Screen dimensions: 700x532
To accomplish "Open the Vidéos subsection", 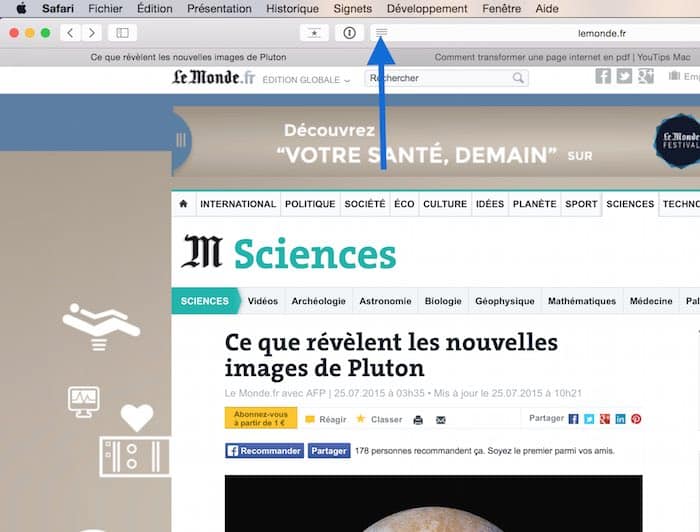I will 263,301.
